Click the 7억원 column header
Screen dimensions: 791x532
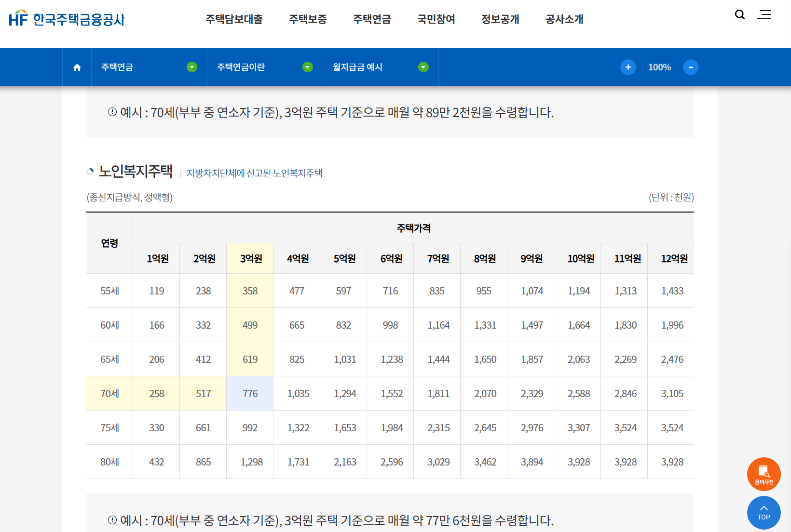tap(437, 259)
